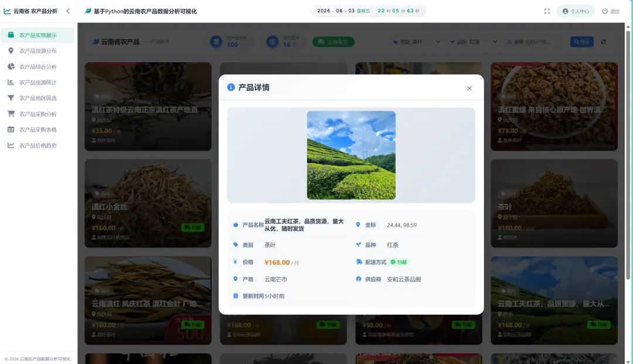Open the 茶叶 ¥180.00 product card
The height and width of the screenshot is (364, 633).
554,203
